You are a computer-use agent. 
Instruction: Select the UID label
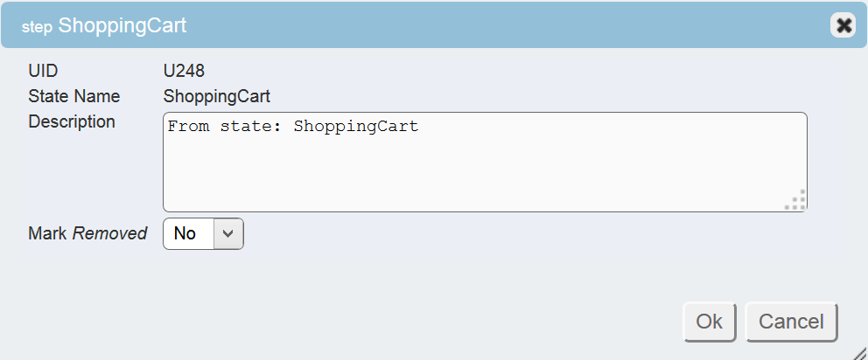pyautogui.click(x=43, y=71)
